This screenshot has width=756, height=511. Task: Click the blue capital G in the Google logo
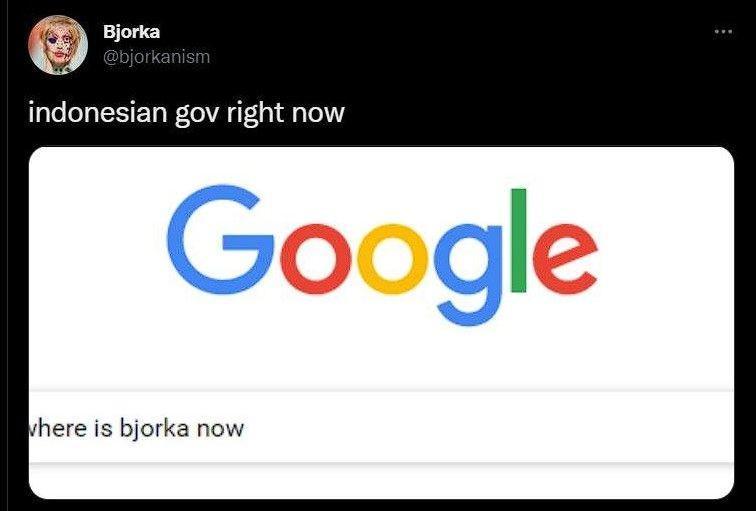220,240
